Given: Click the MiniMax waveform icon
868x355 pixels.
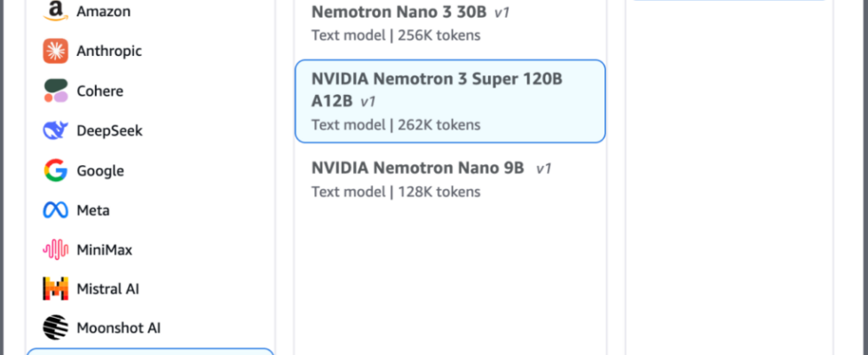Looking at the screenshot, I should (x=55, y=249).
